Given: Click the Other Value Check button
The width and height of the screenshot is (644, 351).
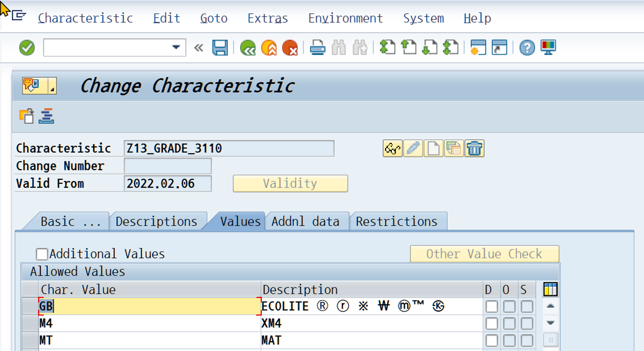Looking at the screenshot, I should [x=484, y=254].
